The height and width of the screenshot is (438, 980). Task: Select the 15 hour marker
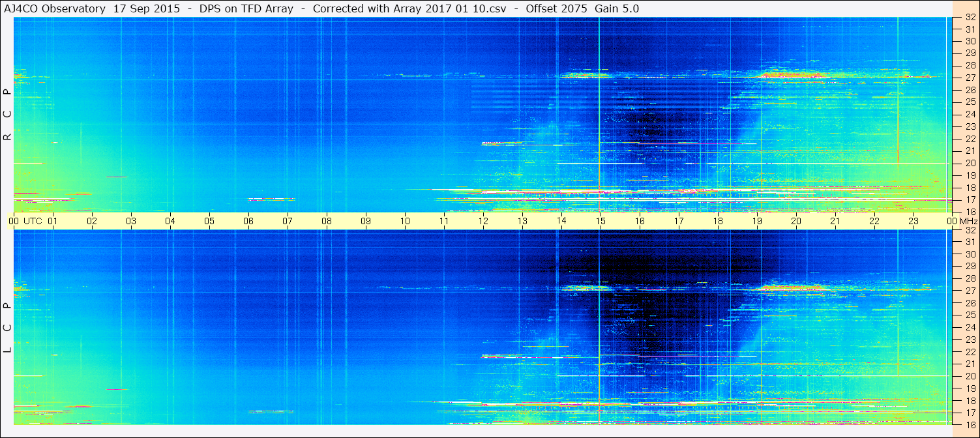pyautogui.click(x=601, y=221)
